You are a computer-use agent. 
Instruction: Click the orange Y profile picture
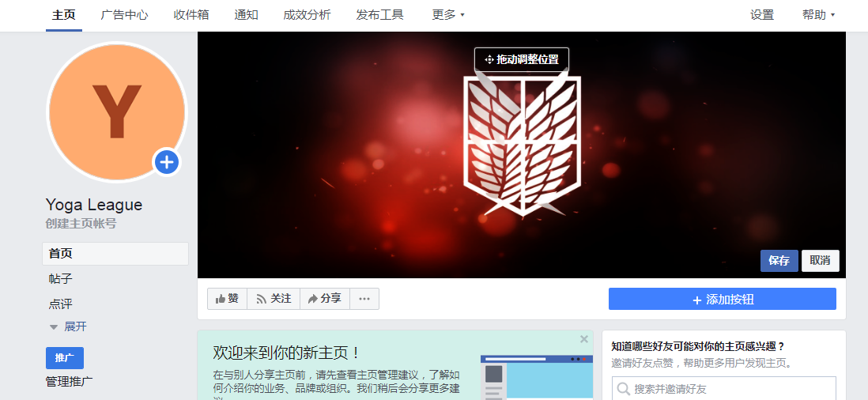117,111
